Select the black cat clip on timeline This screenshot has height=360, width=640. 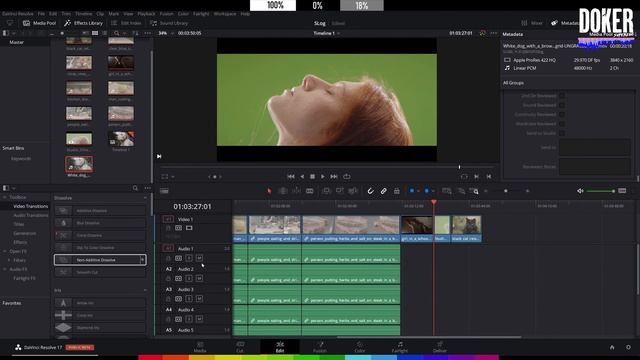coord(466,229)
